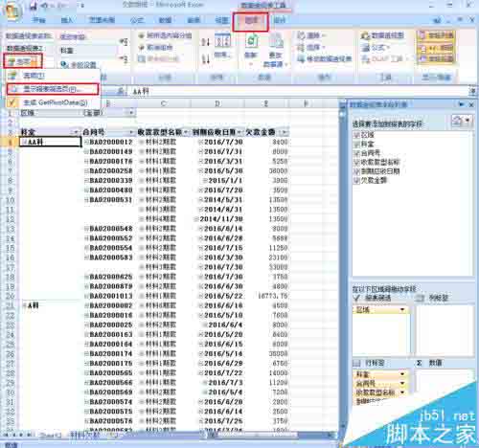Click the sort ascending A-Z icon
Image resolution: width=479 pixels, height=448 pixels.
(206, 42)
